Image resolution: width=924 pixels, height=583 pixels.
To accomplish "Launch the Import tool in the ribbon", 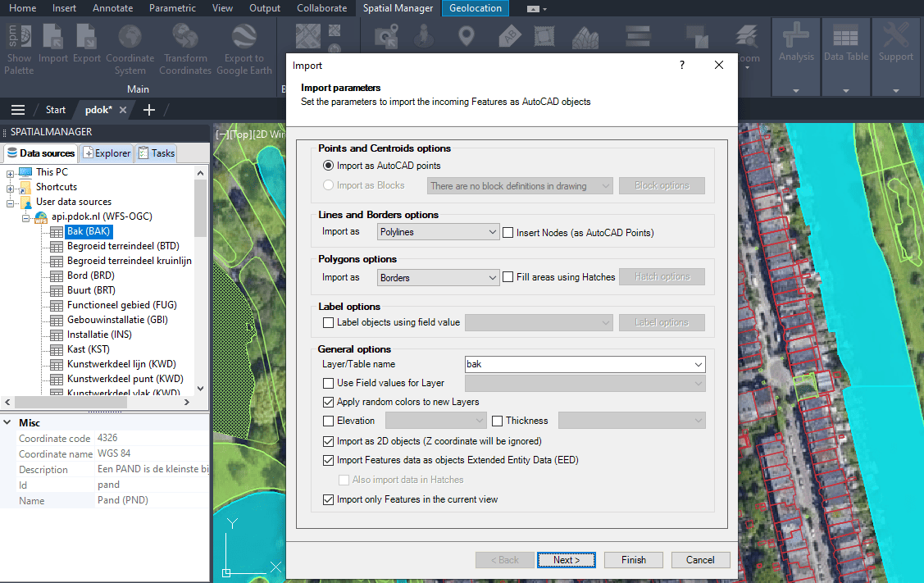I will coord(53,37).
